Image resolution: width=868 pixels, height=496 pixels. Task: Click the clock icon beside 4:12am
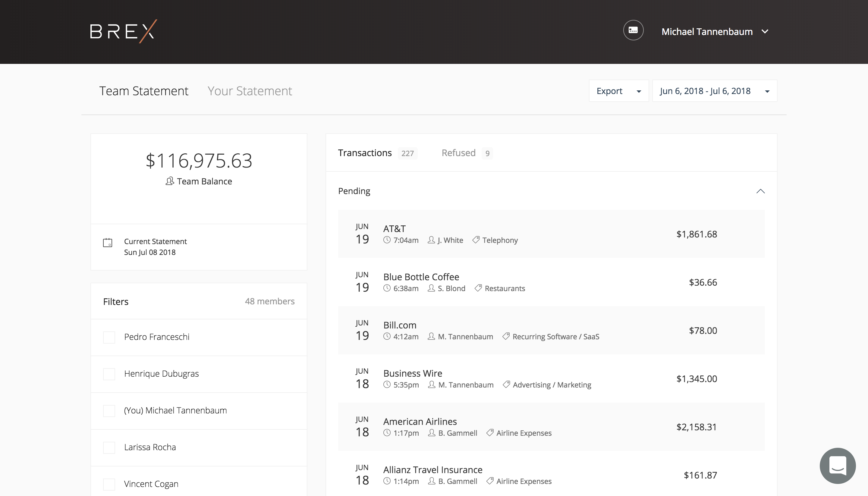387,337
